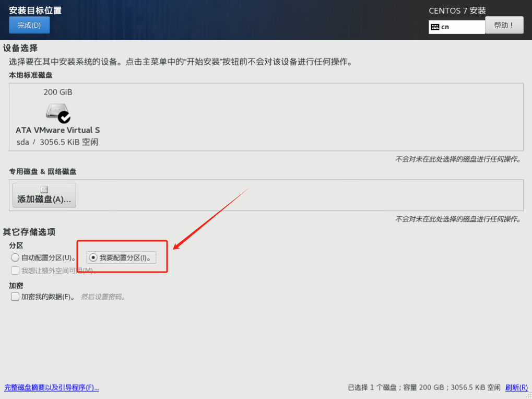This screenshot has height=399, width=532.
Task: Click the sda / 3056.5 KiB 空闲 text
Action: point(57,142)
